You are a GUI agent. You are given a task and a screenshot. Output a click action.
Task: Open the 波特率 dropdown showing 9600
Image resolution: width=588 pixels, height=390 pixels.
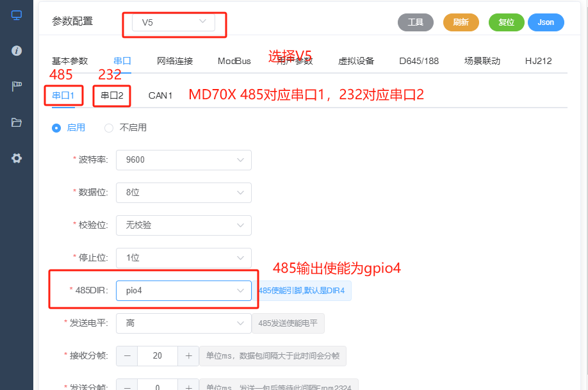[184, 160]
